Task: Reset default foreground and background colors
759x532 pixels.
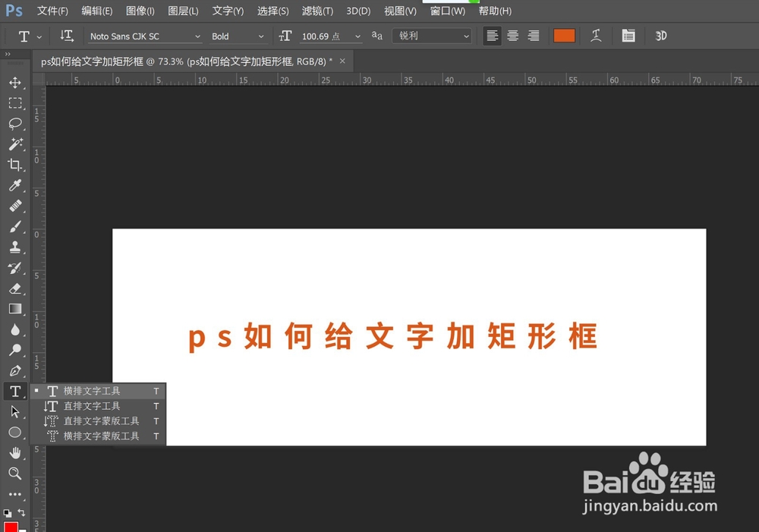Action: (x=8, y=512)
